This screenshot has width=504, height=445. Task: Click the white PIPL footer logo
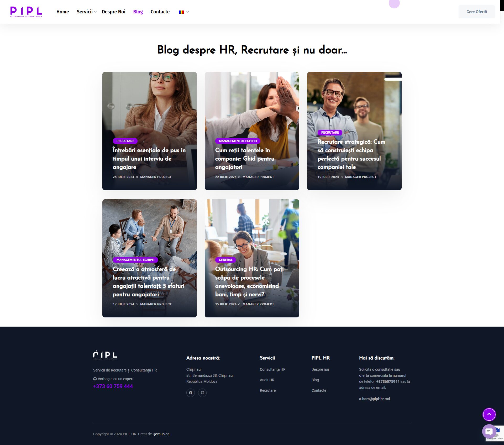click(x=105, y=355)
